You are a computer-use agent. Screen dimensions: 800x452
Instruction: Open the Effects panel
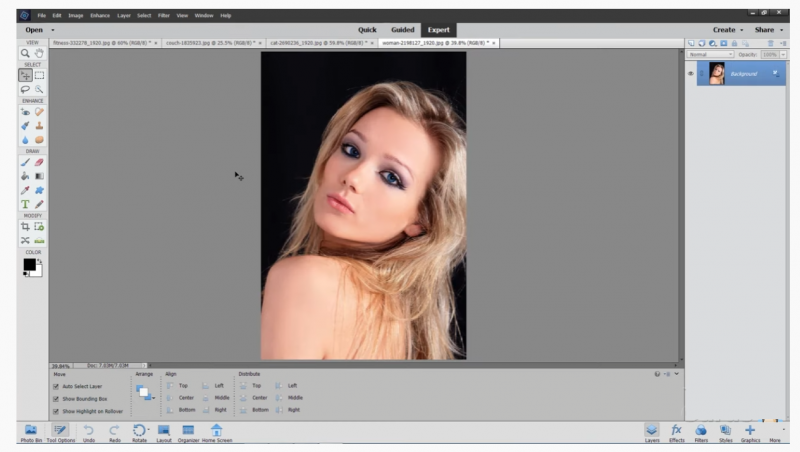[676, 431]
